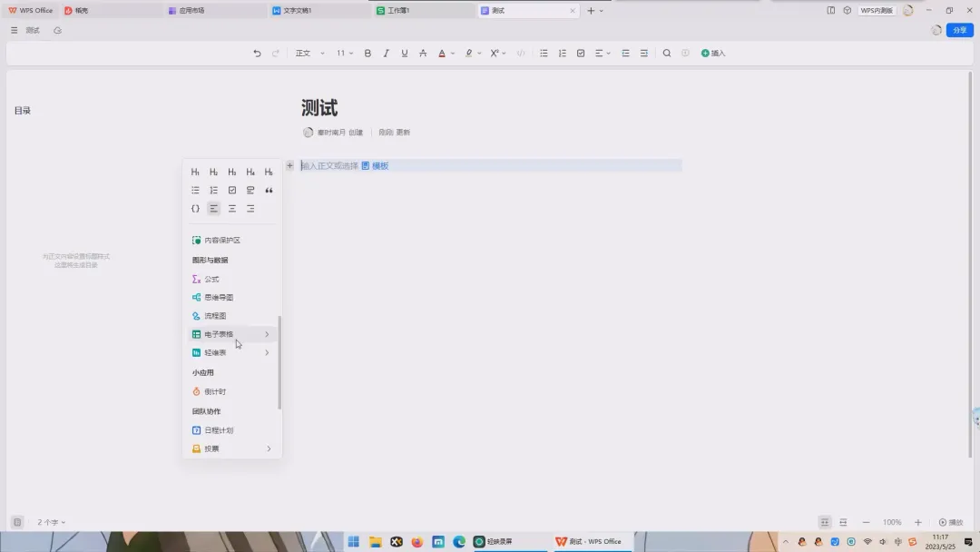
Task: Toggle underline formatting in toolbar
Action: (x=405, y=54)
